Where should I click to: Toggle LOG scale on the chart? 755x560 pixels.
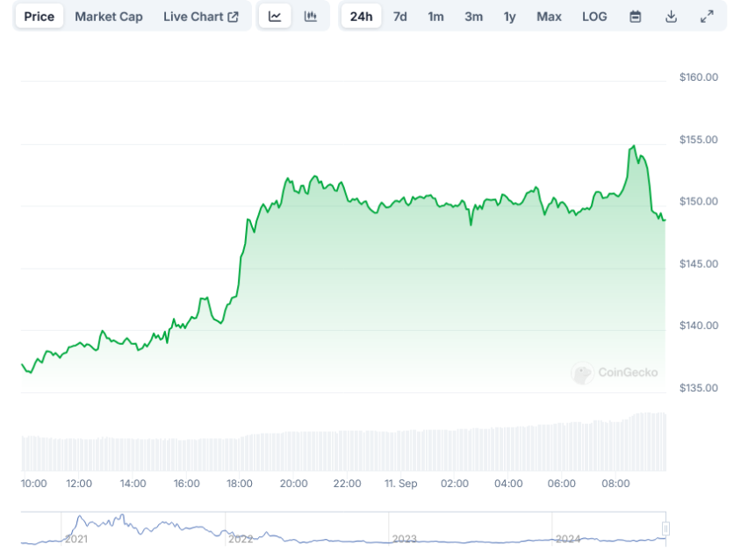point(594,17)
